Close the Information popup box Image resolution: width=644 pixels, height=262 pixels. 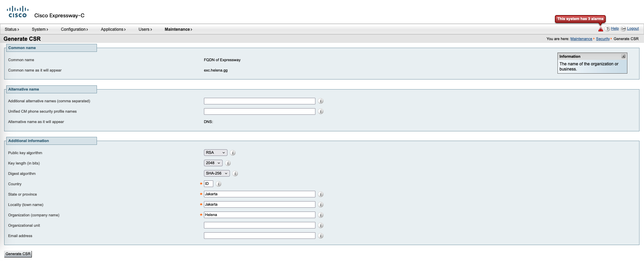click(623, 56)
